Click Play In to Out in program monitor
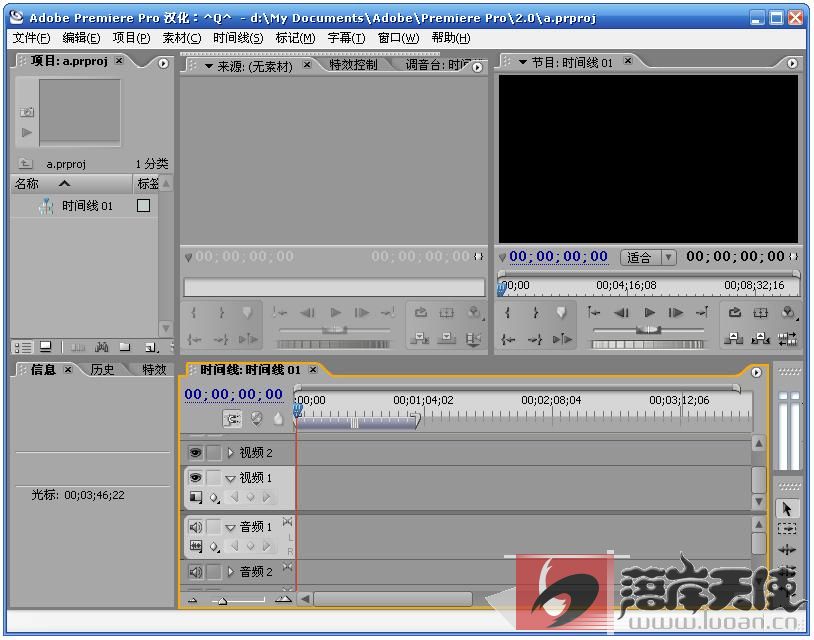 coord(562,339)
